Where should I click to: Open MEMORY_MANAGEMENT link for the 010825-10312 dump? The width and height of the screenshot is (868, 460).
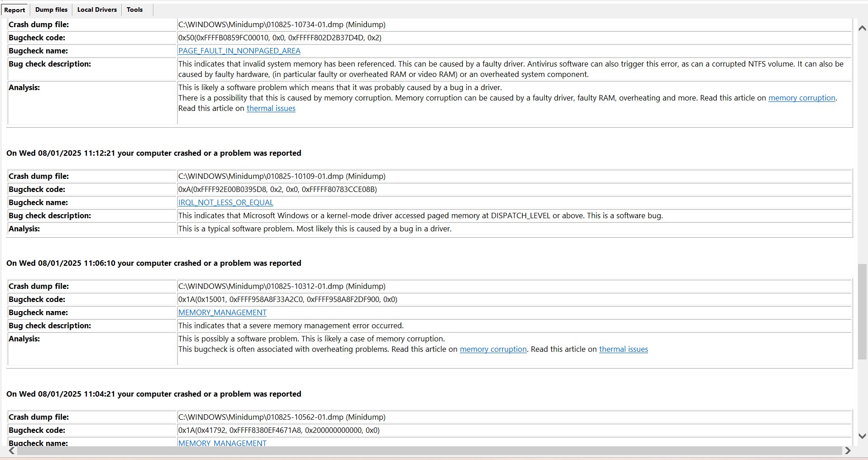pyautogui.click(x=222, y=312)
